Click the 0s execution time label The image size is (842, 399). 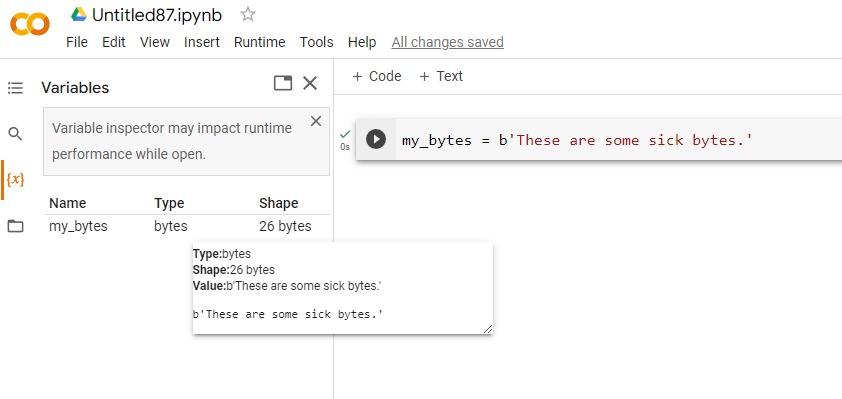pyautogui.click(x=345, y=147)
